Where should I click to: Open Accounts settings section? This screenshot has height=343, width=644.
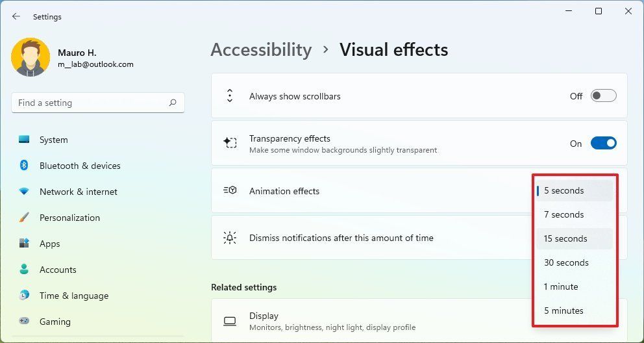pyautogui.click(x=58, y=270)
